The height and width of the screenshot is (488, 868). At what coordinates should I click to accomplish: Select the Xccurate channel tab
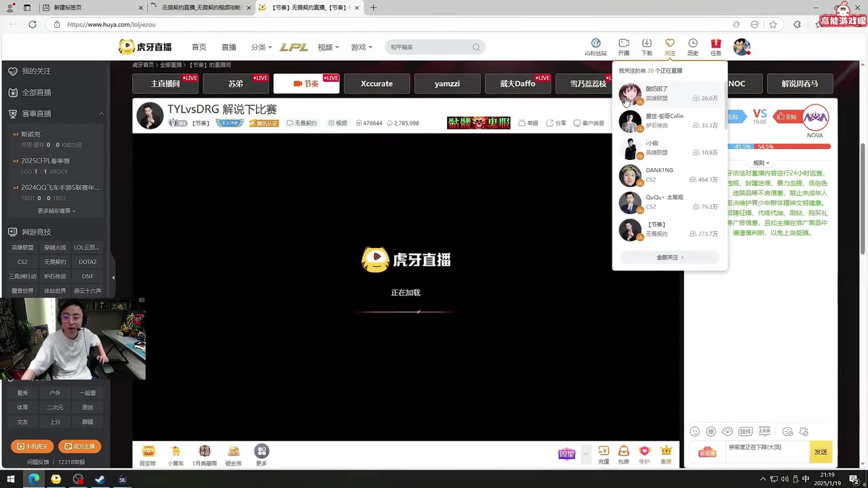point(376,83)
